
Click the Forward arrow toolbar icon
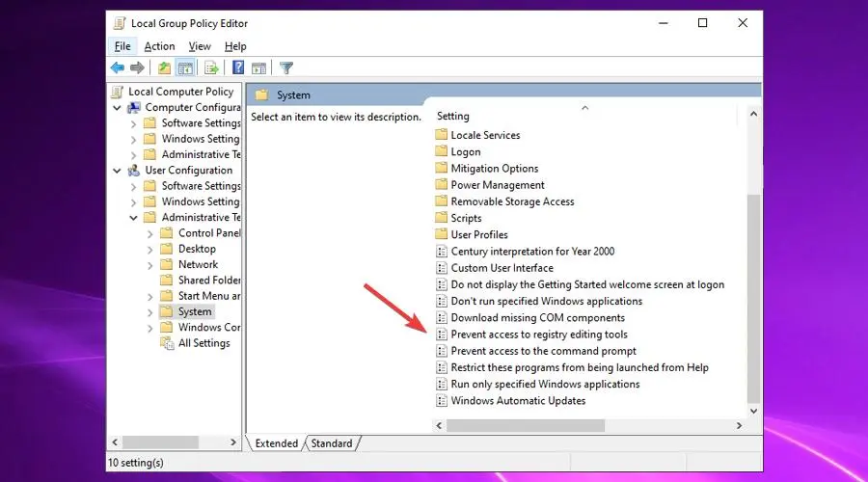137,67
